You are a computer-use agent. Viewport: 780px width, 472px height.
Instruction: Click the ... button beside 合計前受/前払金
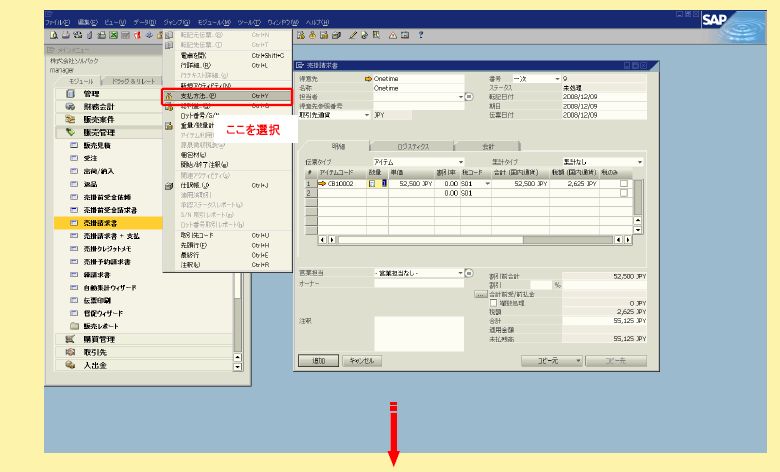pos(480,294)
